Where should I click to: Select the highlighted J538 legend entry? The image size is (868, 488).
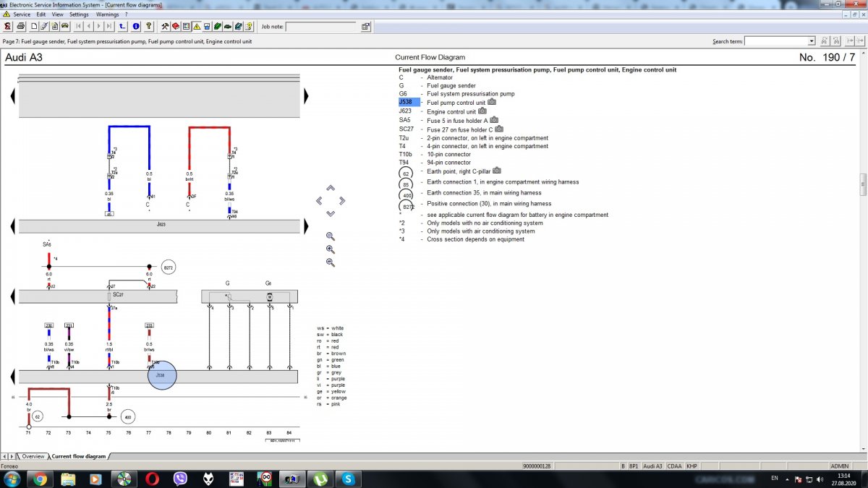tap(409, 103)
